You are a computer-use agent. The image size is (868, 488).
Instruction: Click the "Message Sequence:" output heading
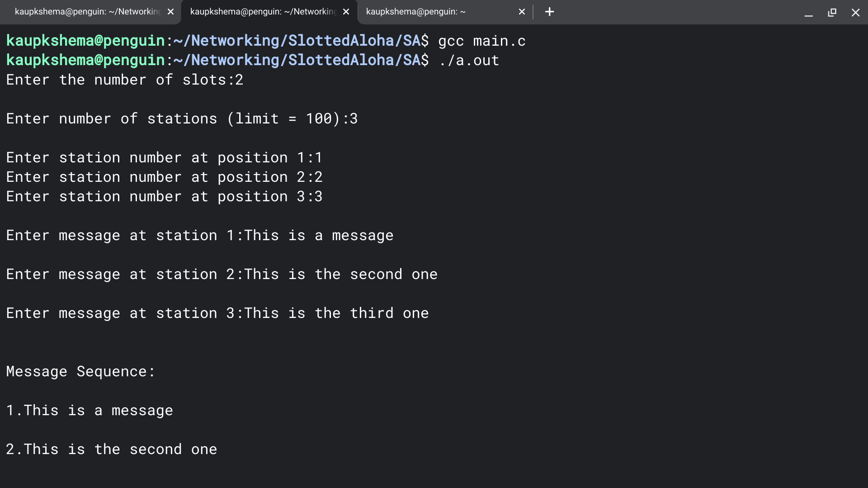[80, 372]
